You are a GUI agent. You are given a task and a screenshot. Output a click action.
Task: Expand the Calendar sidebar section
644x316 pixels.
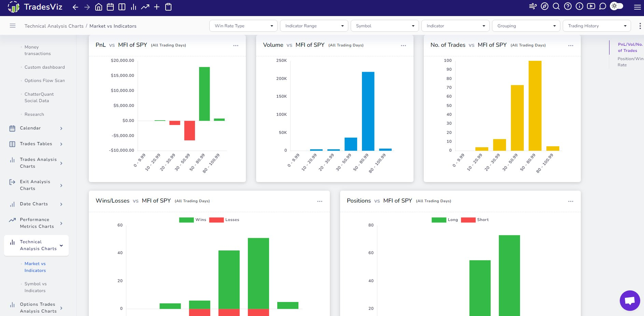(x=36, y=128)
